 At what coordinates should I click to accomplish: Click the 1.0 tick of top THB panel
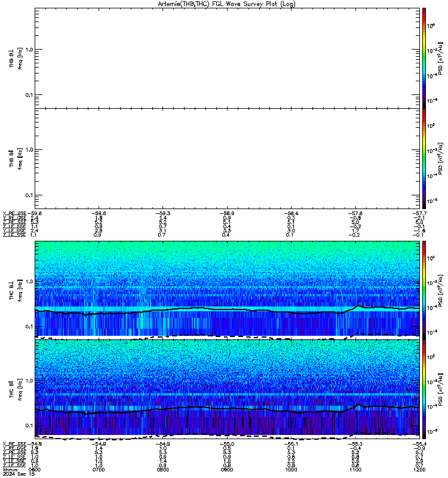pyautogui.click(x=29, y=50)
